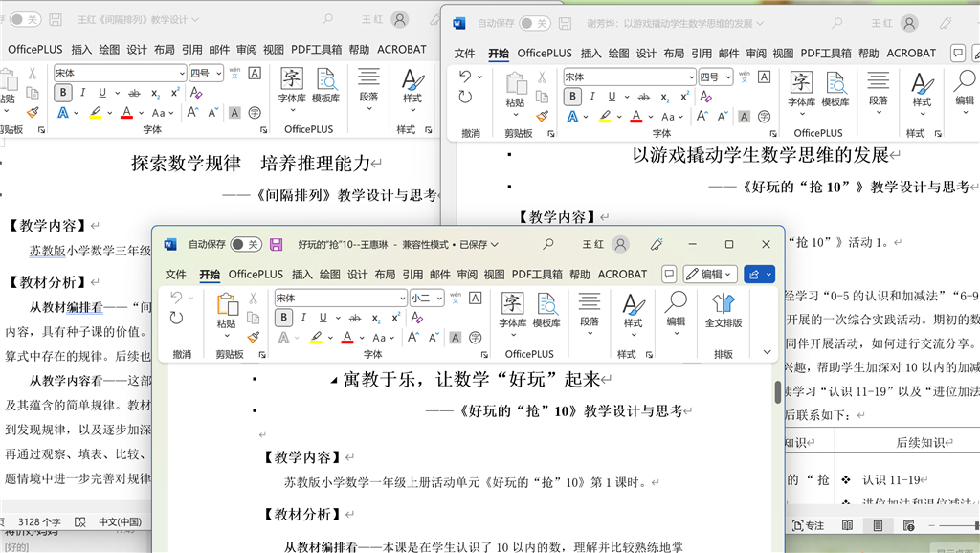Toggle Italic in left window ribbon
The image size is (980, 553).
82,93
